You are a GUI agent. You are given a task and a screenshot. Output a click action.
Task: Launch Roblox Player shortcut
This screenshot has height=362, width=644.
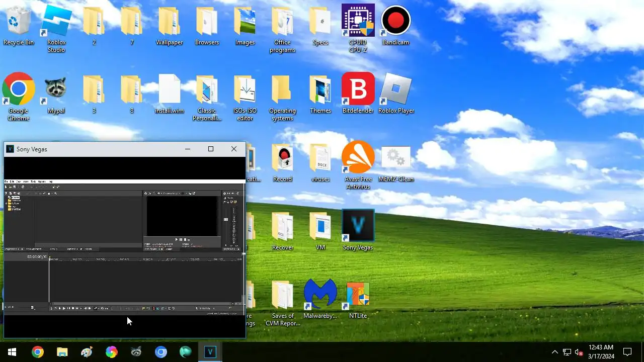(x=396, y=94)
